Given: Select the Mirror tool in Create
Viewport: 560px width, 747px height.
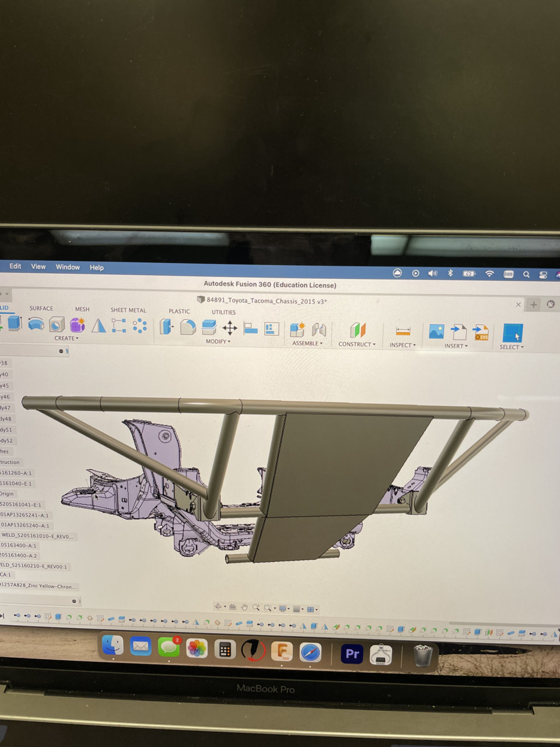Looking at the screenshot, I should coord(99,325).
